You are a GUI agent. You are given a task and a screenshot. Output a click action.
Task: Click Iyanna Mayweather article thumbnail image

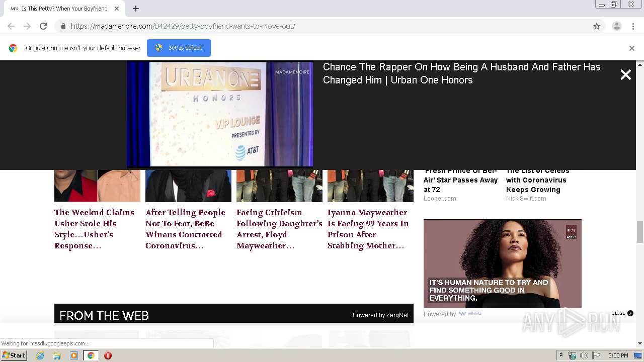pyautogui.click(x=370, y=186)
